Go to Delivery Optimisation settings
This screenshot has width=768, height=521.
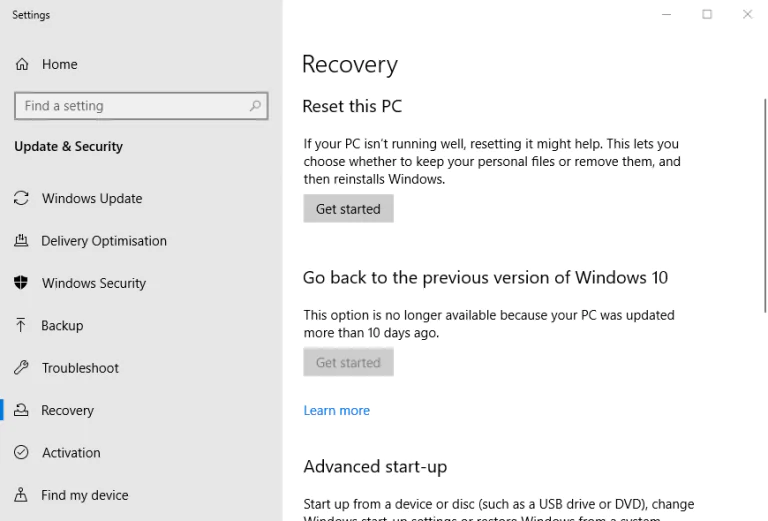(104, 241)
